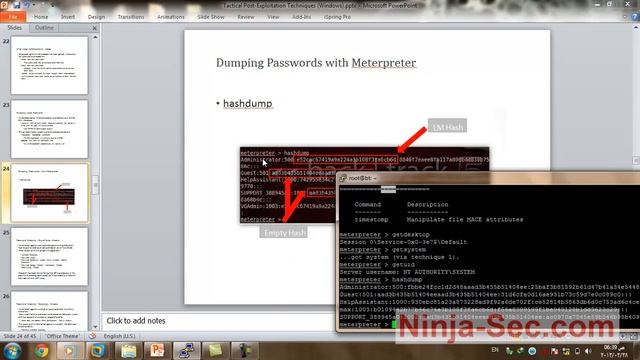Select the Slides pane tab
Viewport: 640px width, 360px height.
tap(14, 27)
